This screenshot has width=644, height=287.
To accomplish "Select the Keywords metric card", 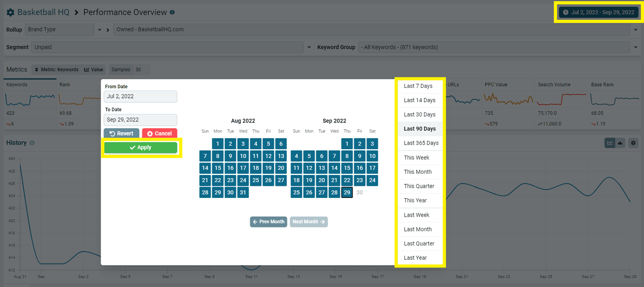I will [30, 104].
